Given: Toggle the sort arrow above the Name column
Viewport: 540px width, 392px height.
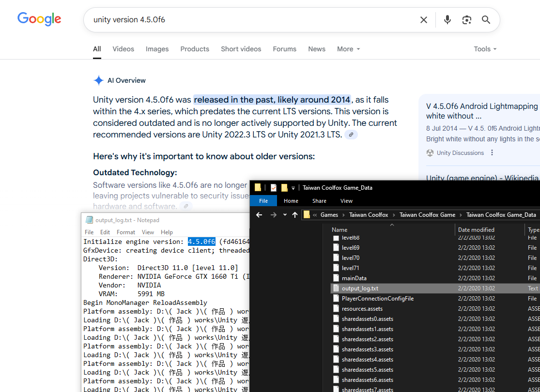Looking at the screenshot, I should click(392, 225).
